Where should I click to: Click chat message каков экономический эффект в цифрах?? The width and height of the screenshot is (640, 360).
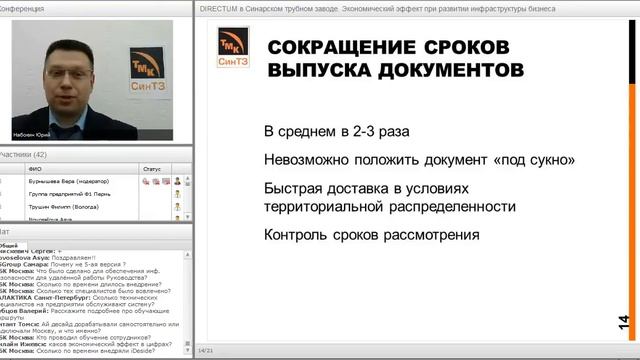pos(109,344)
